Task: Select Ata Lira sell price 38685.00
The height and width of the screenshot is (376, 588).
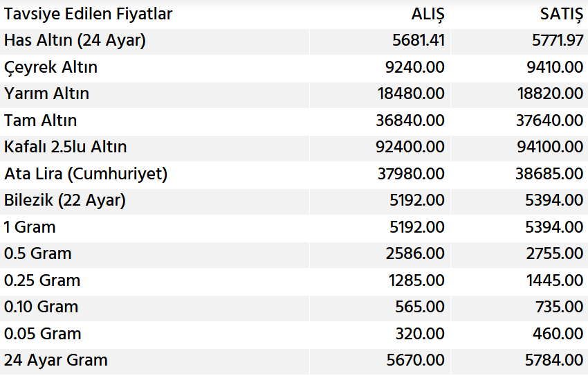Action: pos(549,174)
